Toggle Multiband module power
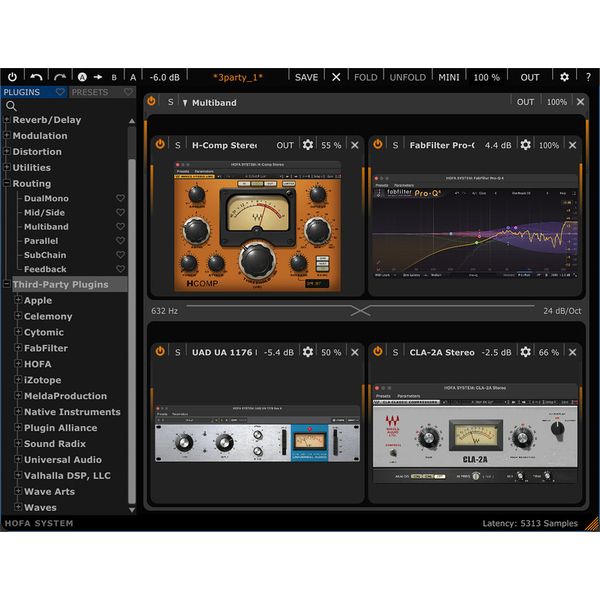The image size is (600, 600). 152,101
